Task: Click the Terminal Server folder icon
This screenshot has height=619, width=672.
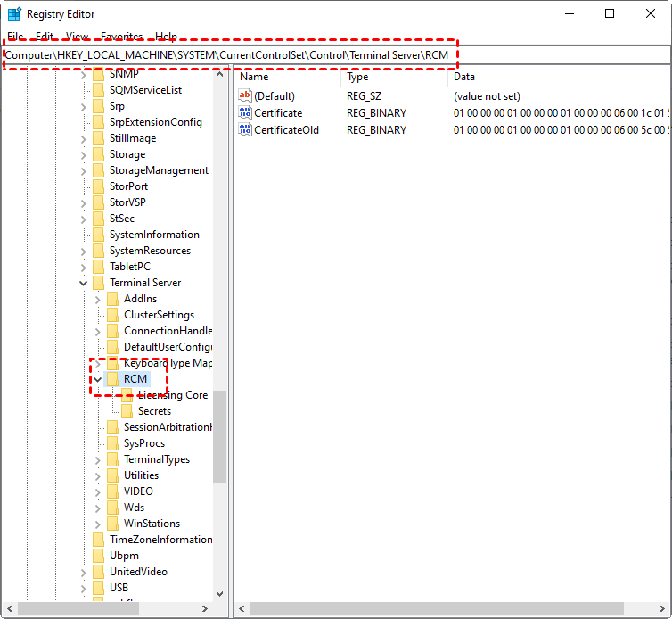Action: pyautogui.click(x=99, y=283)
